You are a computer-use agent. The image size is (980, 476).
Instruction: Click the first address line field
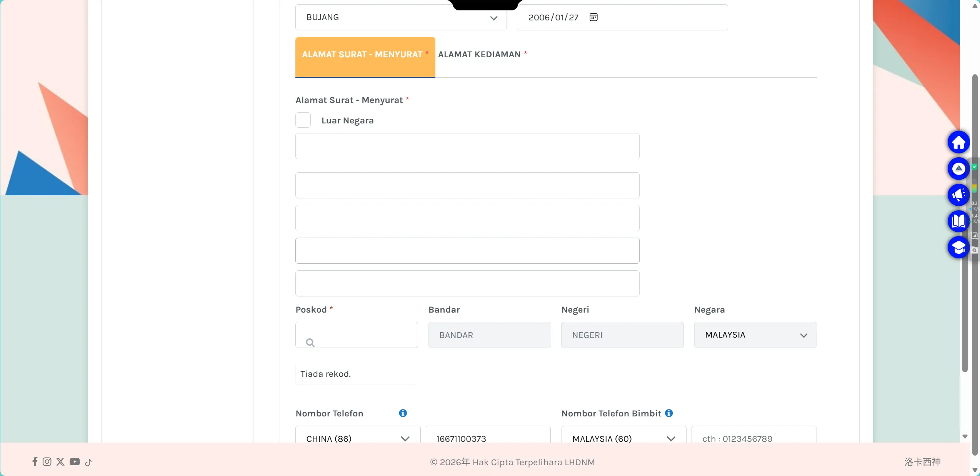pyautogui.click(x=467, y=146)
